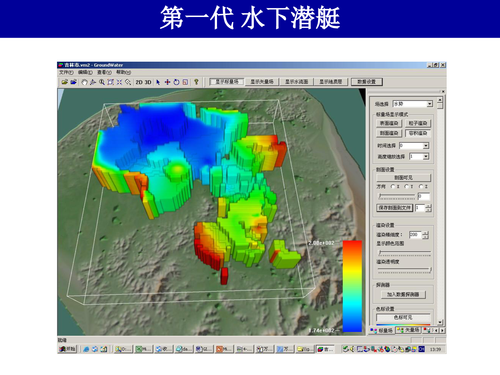
Task: Select the Z direction radio button
Action: click(x=421, y=186)
